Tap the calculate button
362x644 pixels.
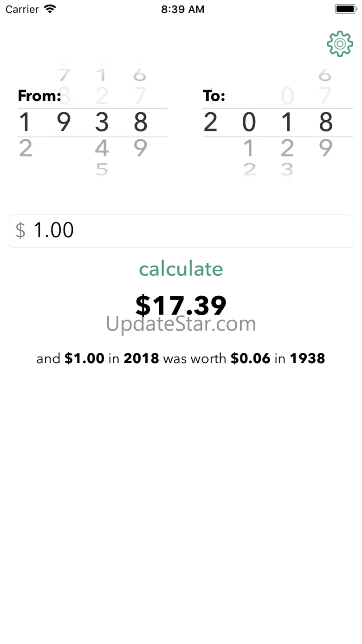181,269
